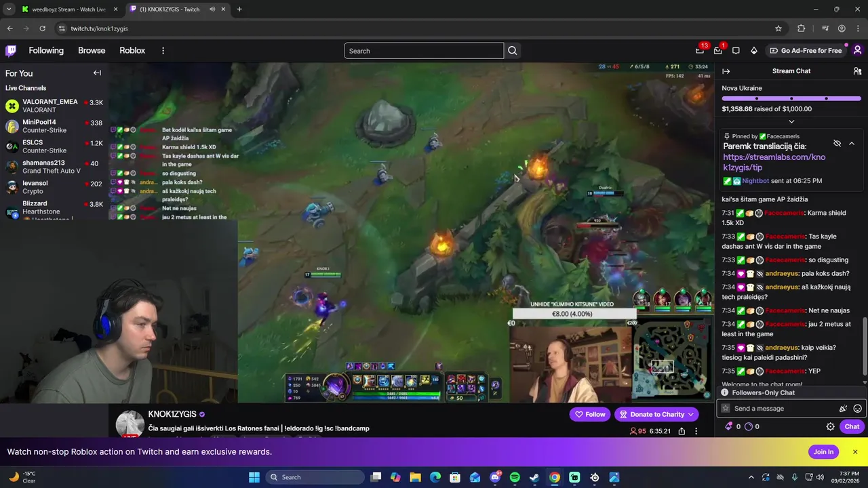Switch to weedboyz Stream browser tab
Screen dimensions: 868x488
(x=63, y=9)
